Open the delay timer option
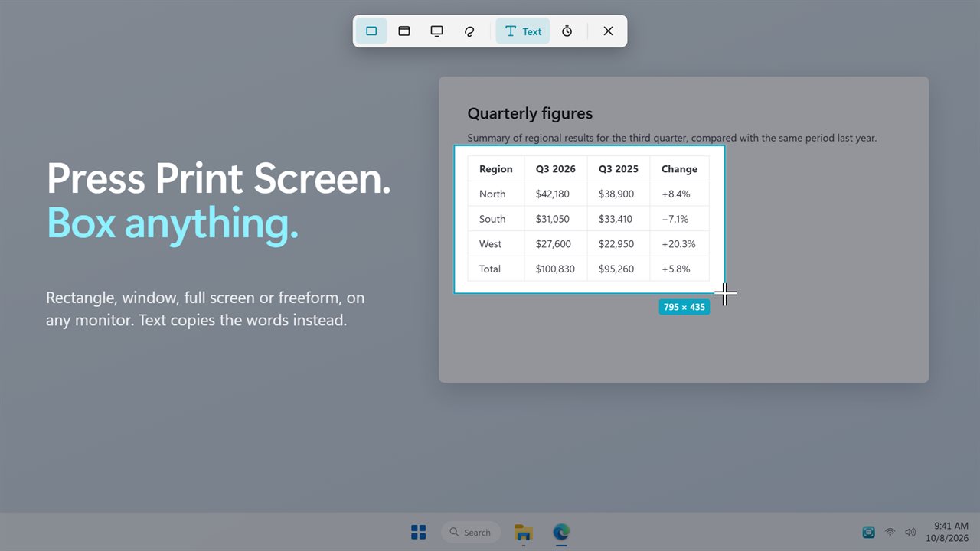 pyautogui.click(x=567, y=31)
